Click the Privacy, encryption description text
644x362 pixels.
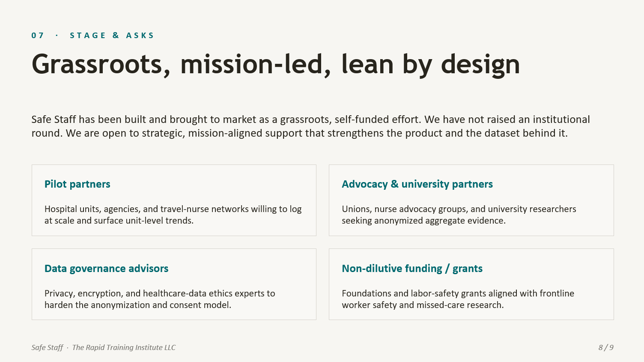click(160, 299)
